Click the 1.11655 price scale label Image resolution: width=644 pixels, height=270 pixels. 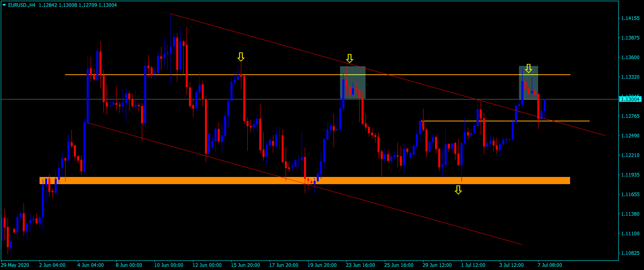pyautogui.click(x=630, y=195)
